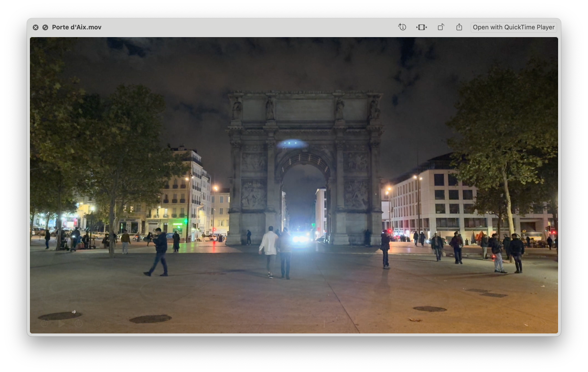This screenshot has height=372, width=588.
Task: Expand more playback options chevrons
Action: coord(543,324)
